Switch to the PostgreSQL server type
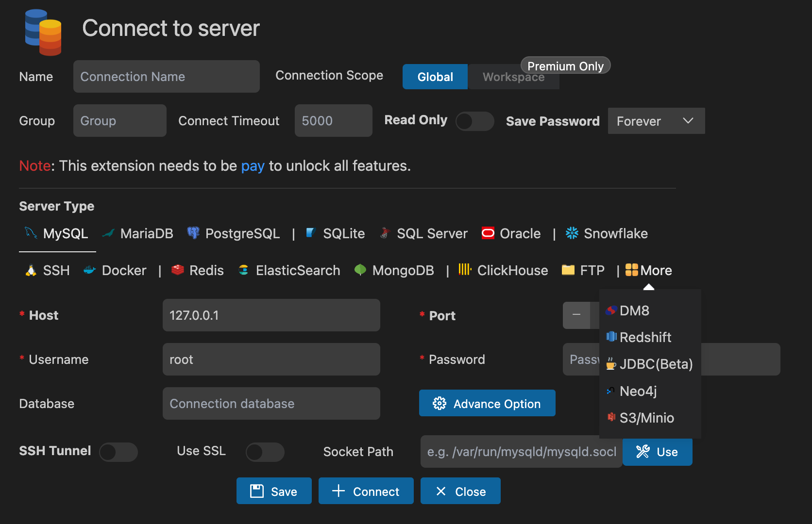Viewport: 812px width, 524px height. [x=234, y=234]
